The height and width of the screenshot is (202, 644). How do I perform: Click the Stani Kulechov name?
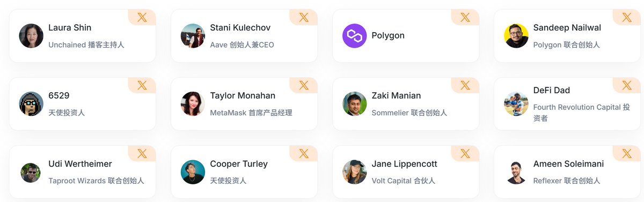(240, 27)
